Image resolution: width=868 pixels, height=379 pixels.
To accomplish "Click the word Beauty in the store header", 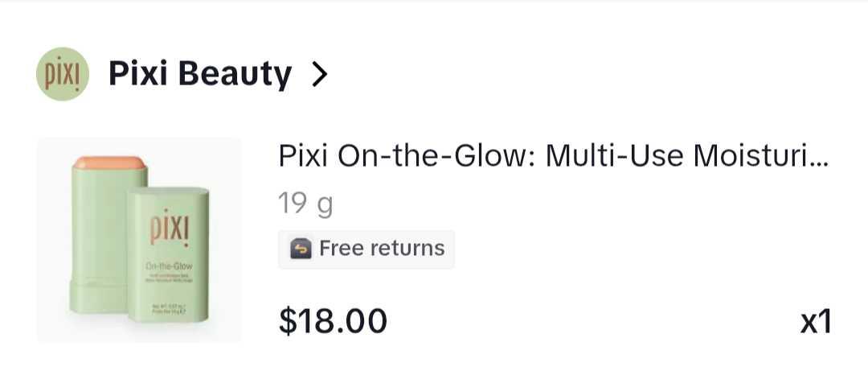I will coord(235,75).
